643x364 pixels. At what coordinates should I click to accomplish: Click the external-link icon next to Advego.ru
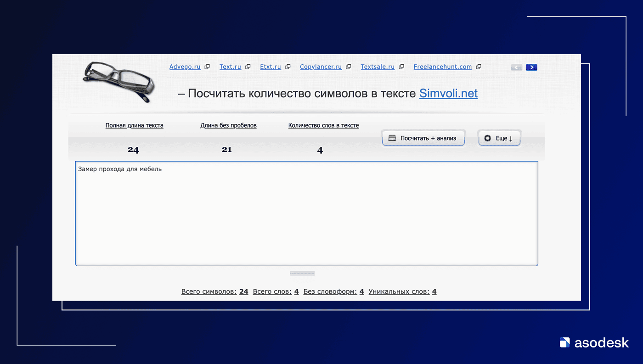point(207,67)
